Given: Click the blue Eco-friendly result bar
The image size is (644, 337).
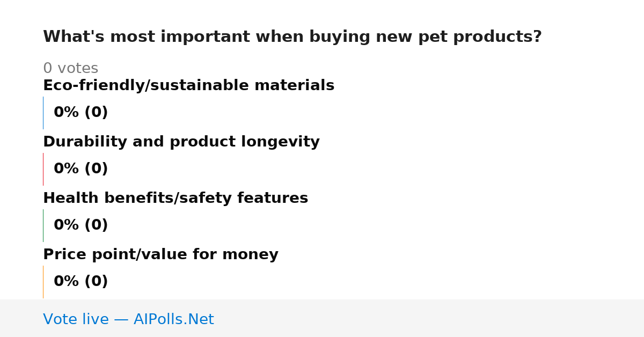Looking at the screenshot, I should tap(43, 113).
